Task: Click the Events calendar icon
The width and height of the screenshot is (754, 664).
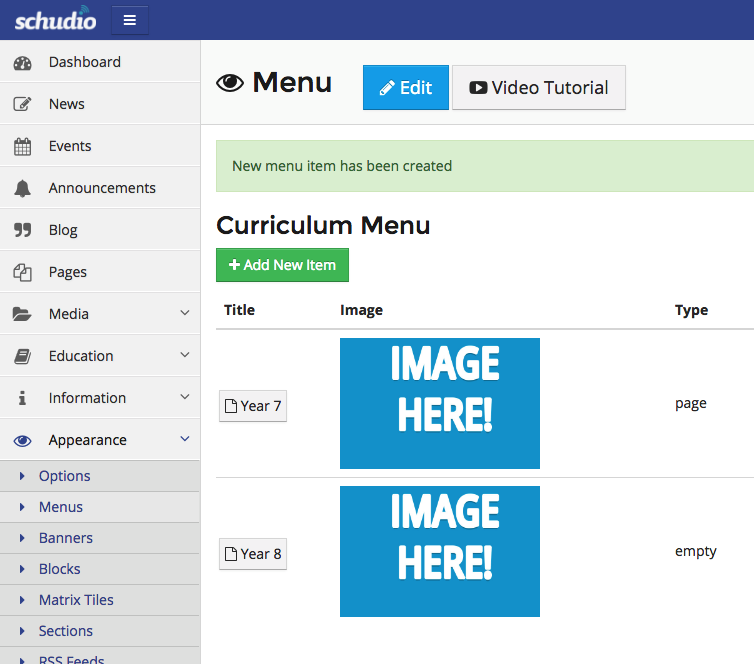Action: point(22,146)
